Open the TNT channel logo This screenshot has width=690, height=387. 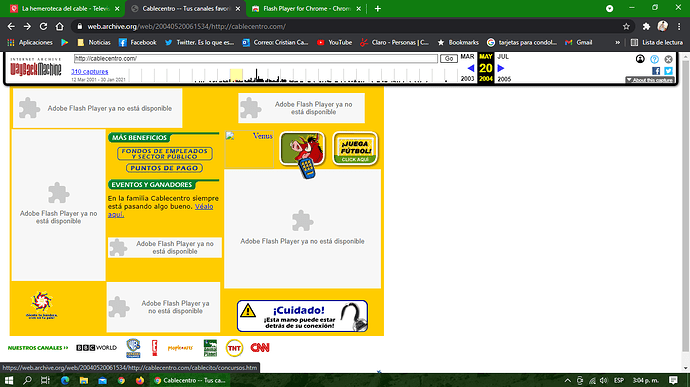[x=234, y=348]
